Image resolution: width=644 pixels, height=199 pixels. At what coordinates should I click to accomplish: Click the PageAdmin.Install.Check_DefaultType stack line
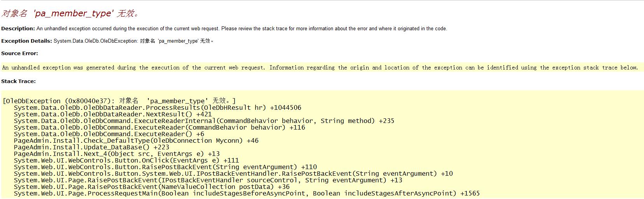coord(136,140)
